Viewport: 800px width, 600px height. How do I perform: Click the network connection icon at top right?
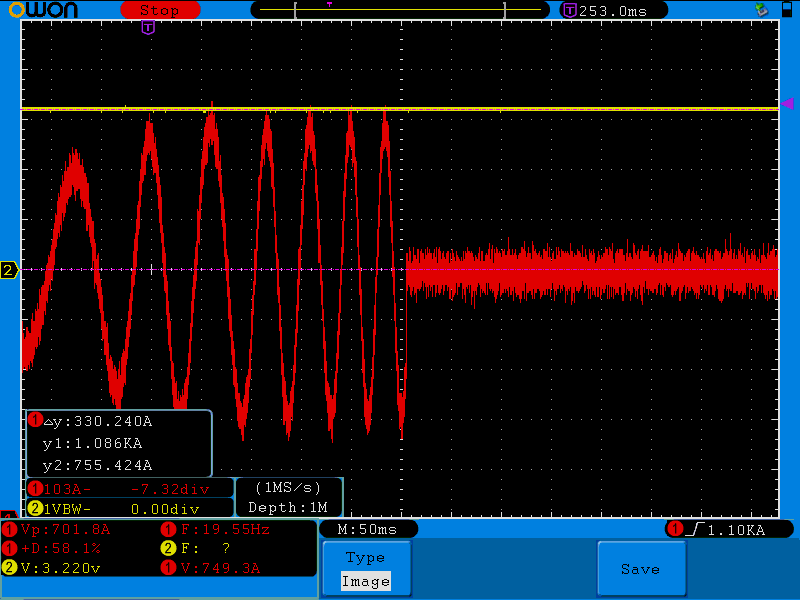(x=760, y=10)
